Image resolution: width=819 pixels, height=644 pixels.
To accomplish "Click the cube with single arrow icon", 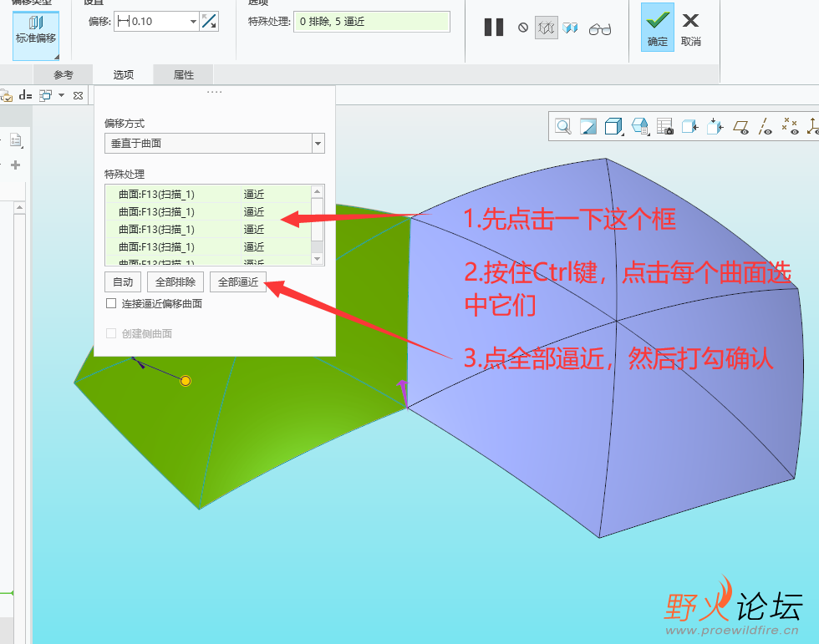I will click(690, 126).
